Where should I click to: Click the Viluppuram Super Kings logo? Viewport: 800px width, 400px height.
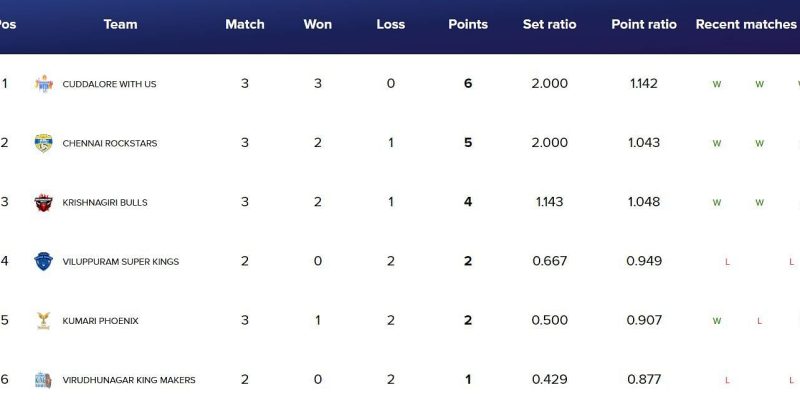43,261
